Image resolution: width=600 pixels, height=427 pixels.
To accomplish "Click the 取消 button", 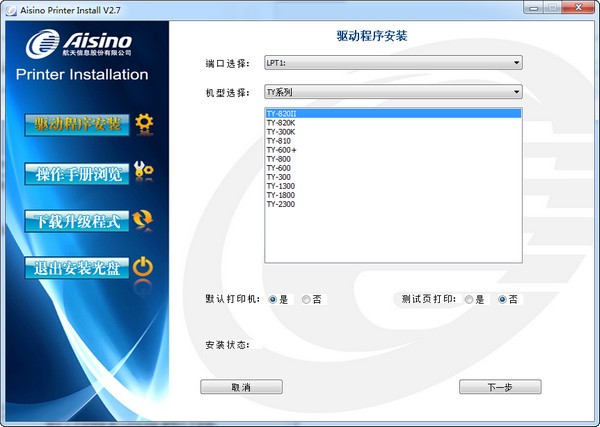I will 241,387.
